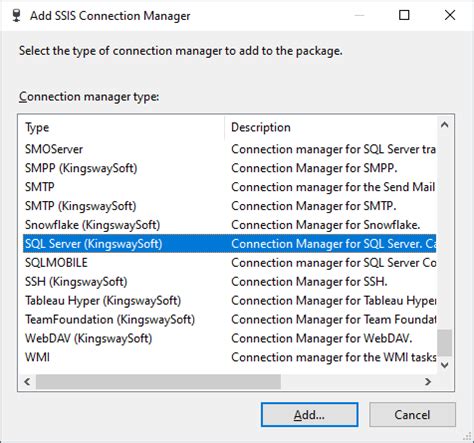
Task: Click vertical scrollbar up arrow
Action: 444,125
